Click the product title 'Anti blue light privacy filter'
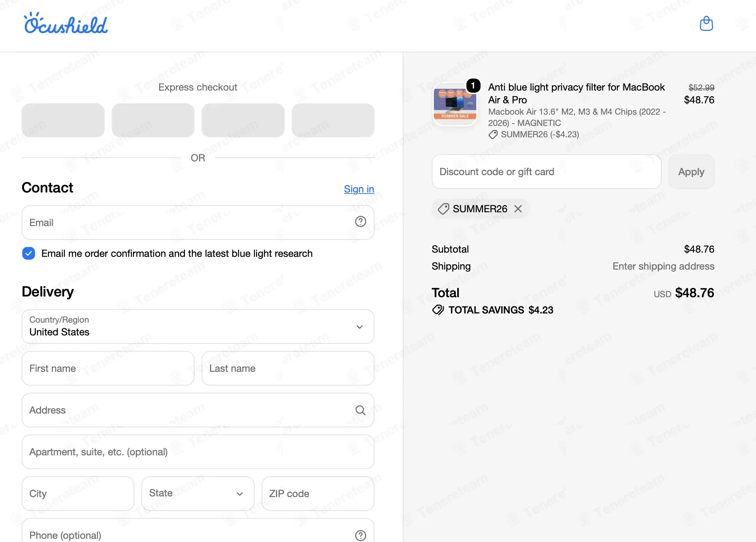 576,93
